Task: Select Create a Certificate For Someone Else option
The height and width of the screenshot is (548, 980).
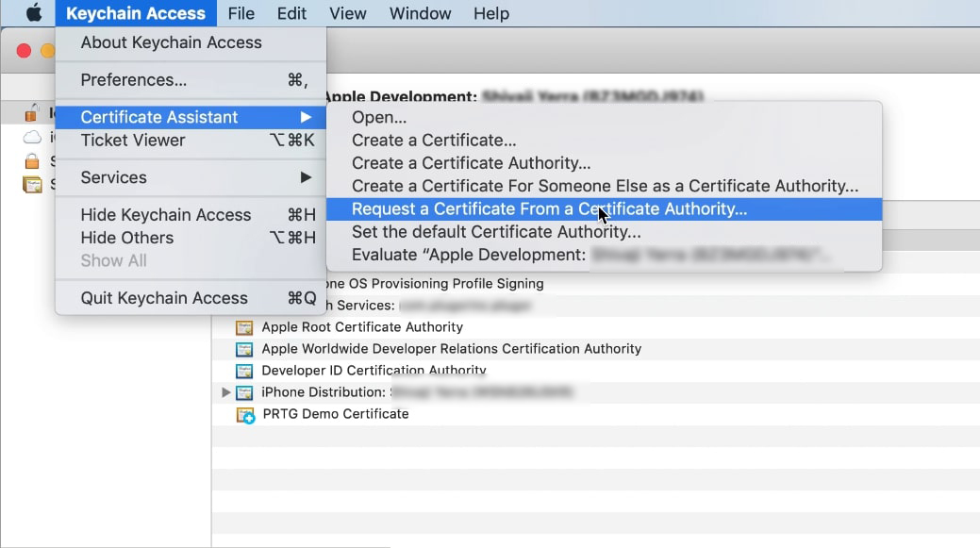Action: click(604, 186)
